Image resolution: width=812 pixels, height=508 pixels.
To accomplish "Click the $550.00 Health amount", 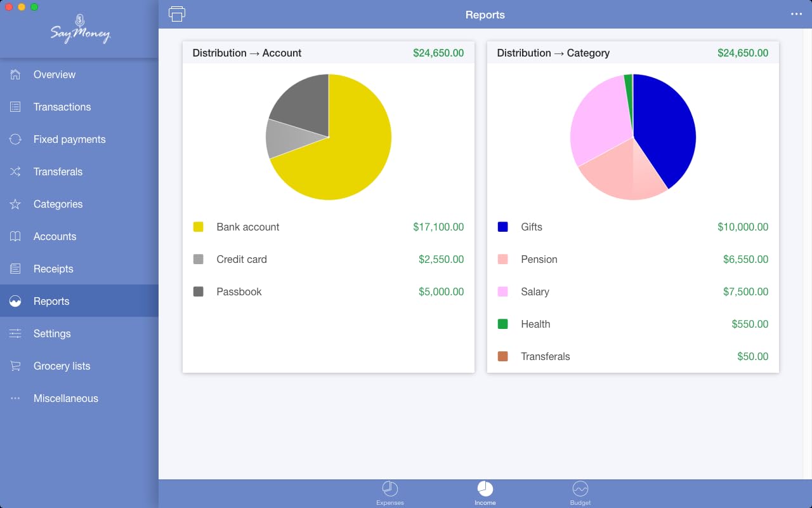I will (x=750, y=324).
